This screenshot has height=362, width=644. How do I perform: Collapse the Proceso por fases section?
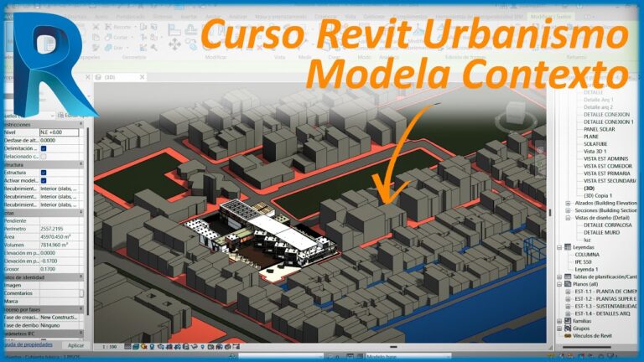(80, 309)
